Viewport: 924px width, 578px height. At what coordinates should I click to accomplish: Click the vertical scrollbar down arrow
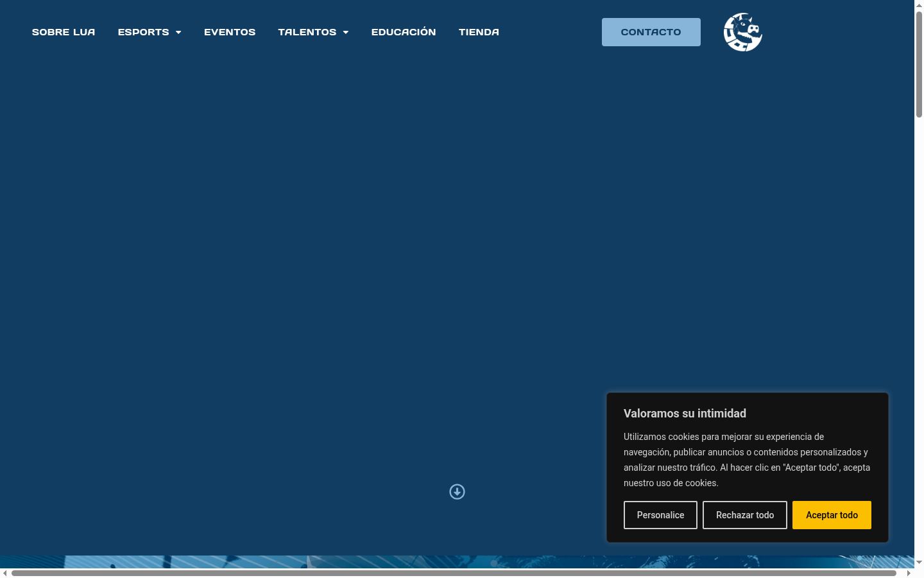tap(919, 562)
